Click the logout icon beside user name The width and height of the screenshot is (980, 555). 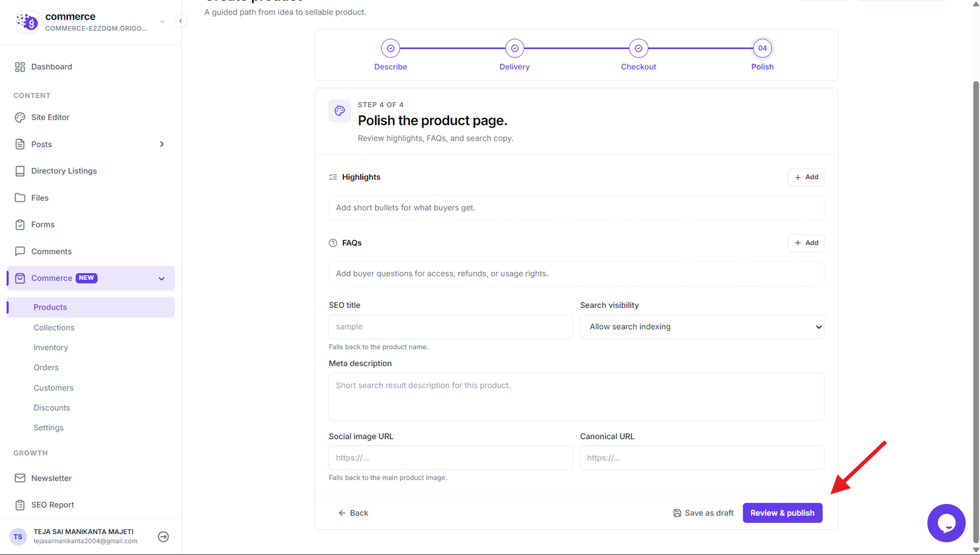pyautogui.click(x=163, y=537)
